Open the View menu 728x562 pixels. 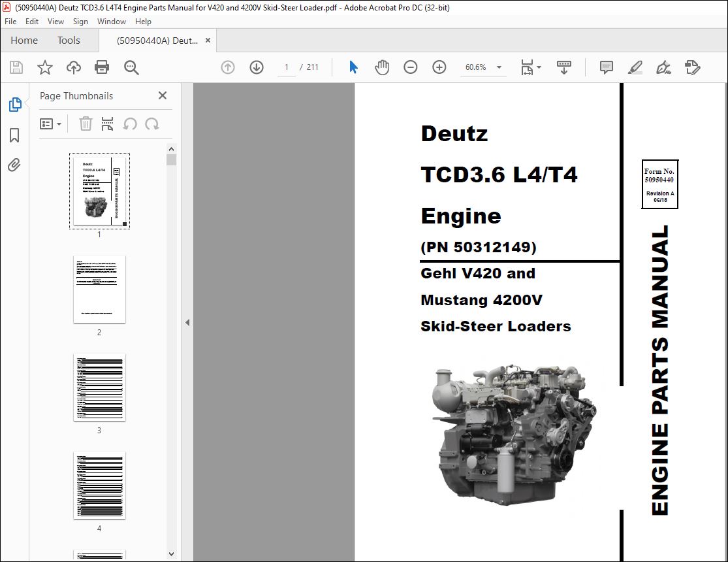pyautogui.click(x=55, y=22)
